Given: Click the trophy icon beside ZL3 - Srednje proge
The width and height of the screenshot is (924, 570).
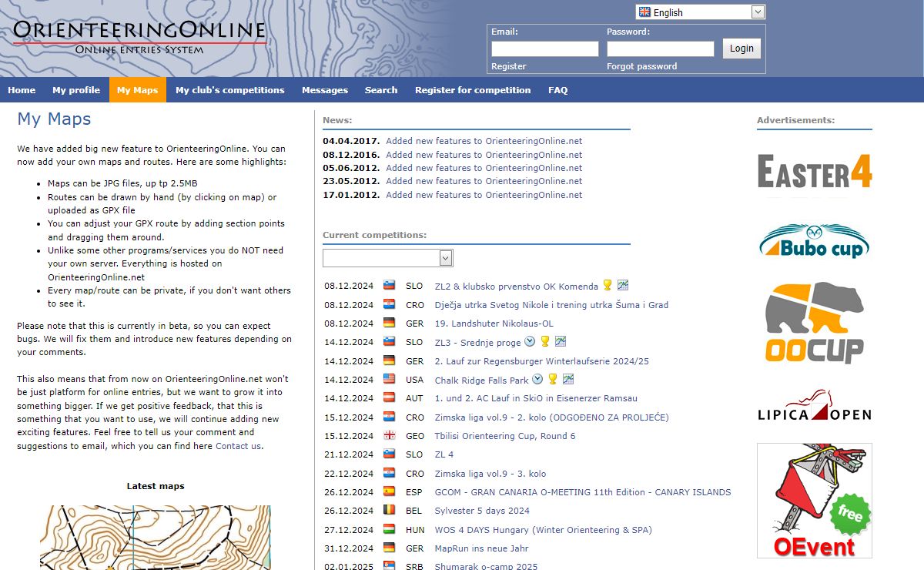Looking at the screenshot, I should [x=545, y=341].
